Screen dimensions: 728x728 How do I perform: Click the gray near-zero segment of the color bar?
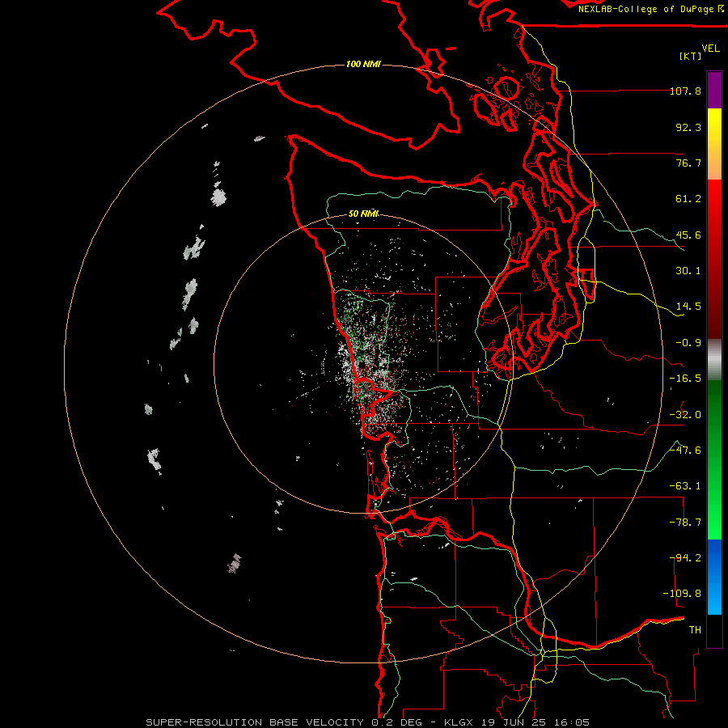[x=714, y=360]
